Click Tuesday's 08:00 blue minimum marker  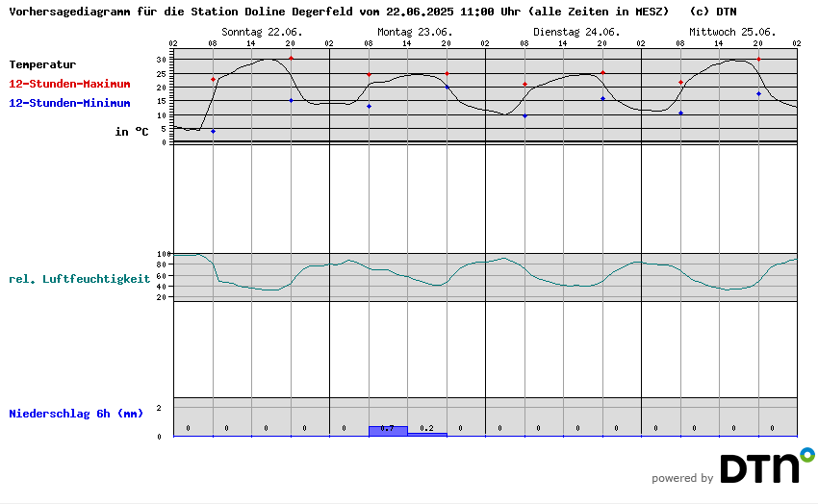point(524,116)
